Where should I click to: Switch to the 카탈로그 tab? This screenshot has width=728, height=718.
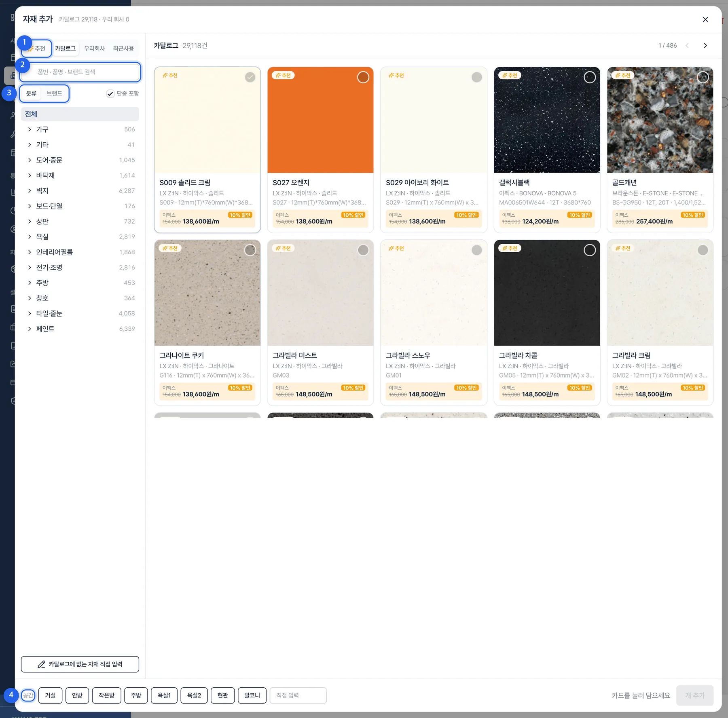[x=66, y=49]
